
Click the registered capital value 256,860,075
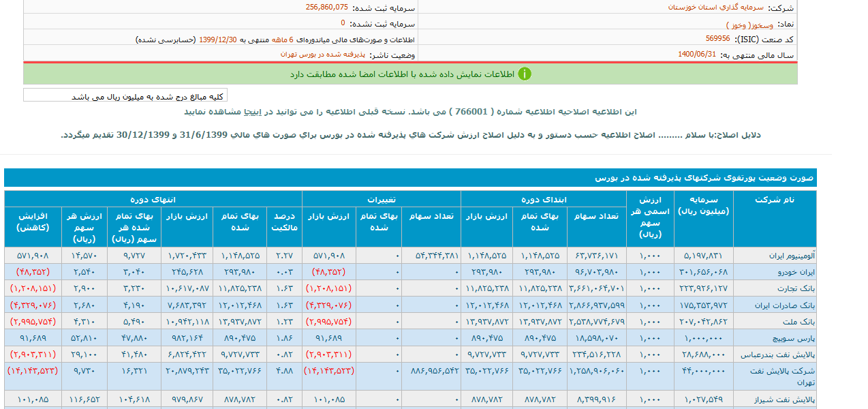[x=327, y=7]
